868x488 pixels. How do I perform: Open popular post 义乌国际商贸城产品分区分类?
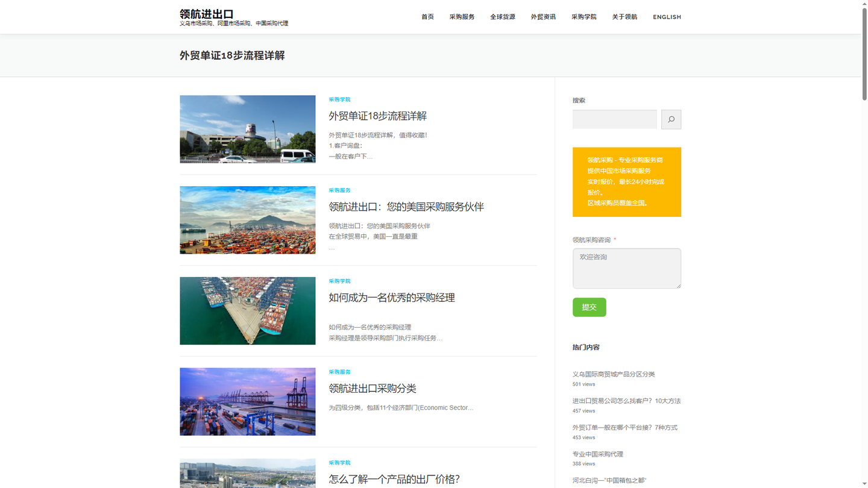tap(614, 374)
